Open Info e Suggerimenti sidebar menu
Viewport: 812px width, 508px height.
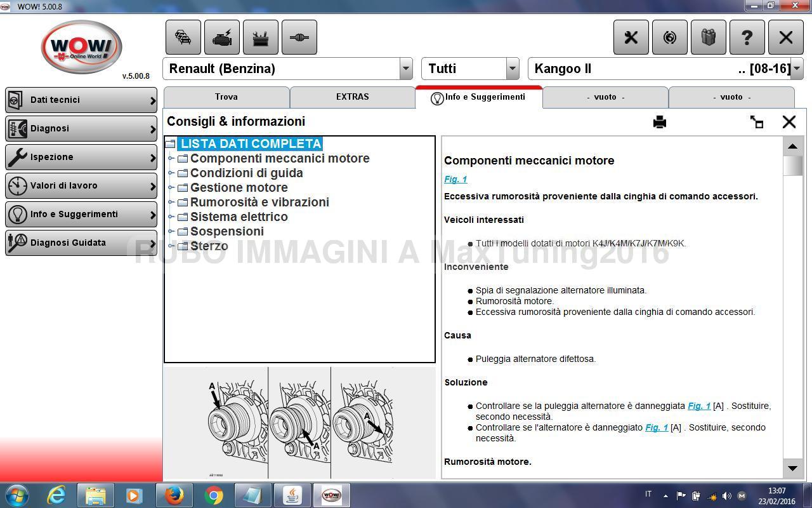(x=81, y=215)
